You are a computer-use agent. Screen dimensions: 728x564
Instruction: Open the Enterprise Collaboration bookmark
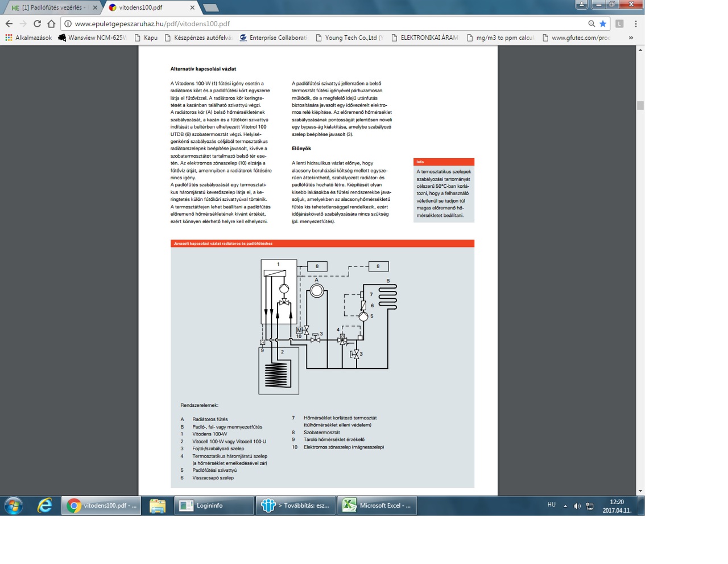[274, 38]
